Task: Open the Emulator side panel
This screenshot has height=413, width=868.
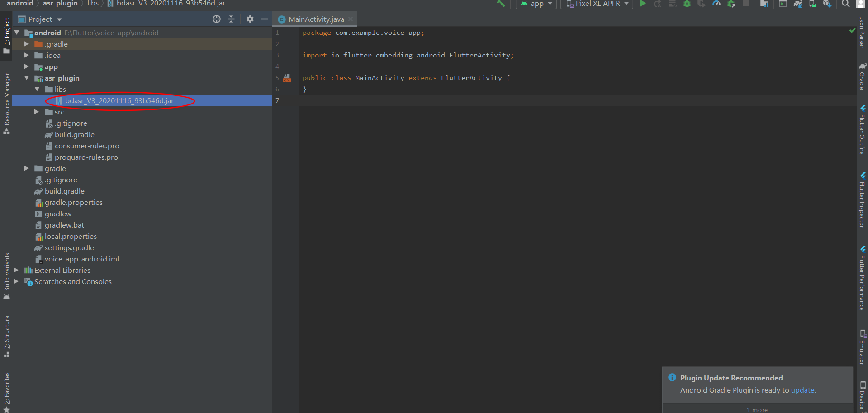Action: [x=862, y=347]
